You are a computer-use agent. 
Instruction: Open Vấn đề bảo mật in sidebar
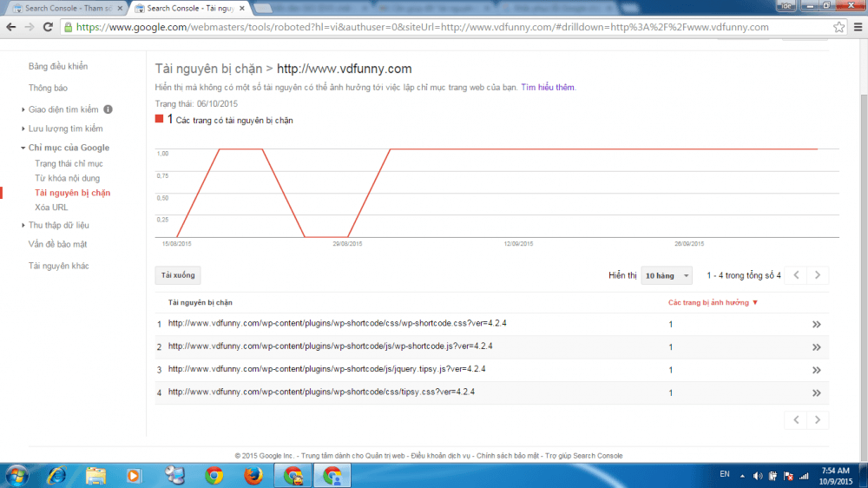(x=57, y=244)
